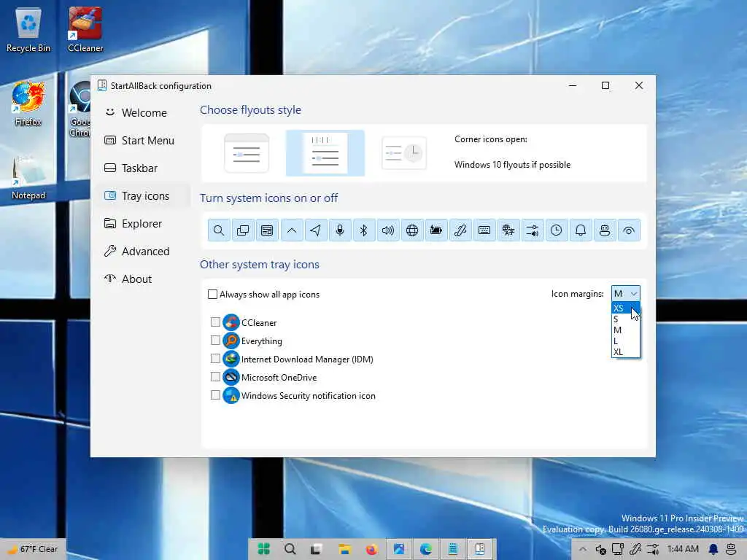Open Notepad desktop shortcut

point(28,177)
